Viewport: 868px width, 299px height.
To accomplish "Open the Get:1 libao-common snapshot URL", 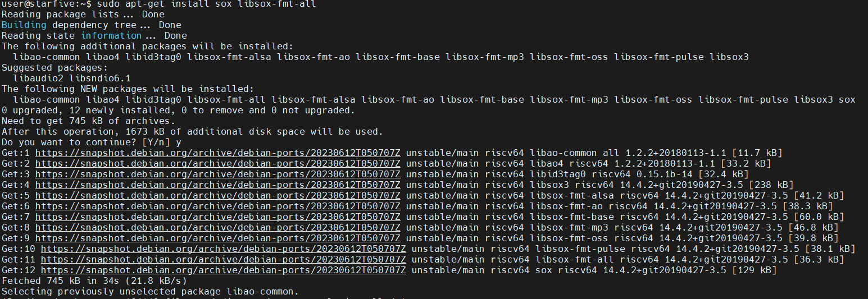I will [x=218, y=153].
